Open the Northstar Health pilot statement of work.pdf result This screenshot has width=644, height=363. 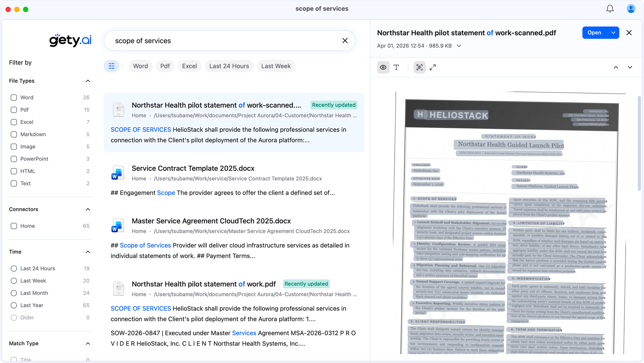(x=204, y=284)
